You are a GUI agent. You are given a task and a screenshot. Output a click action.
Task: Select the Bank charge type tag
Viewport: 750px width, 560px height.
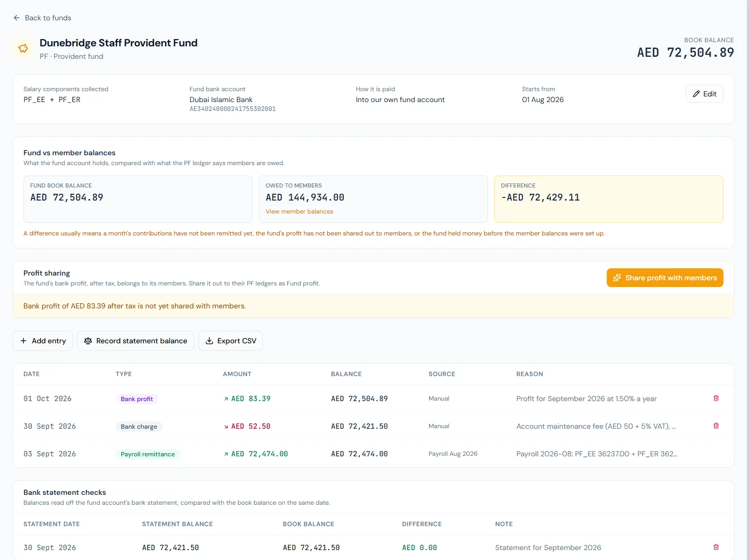tap(139, 427)
